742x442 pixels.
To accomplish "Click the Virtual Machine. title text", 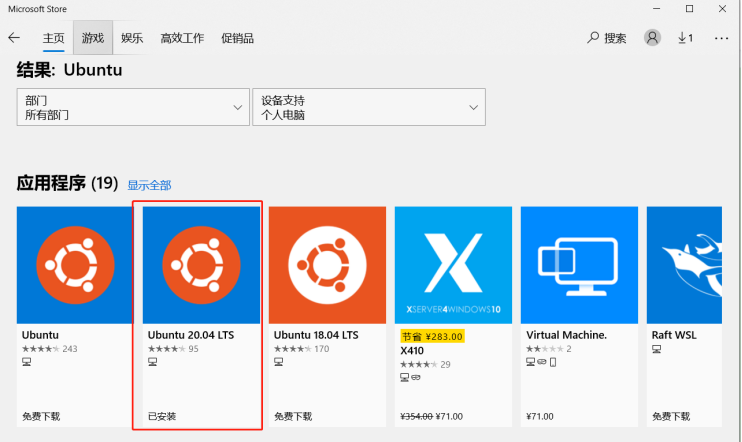I will (x=566, y=335).
